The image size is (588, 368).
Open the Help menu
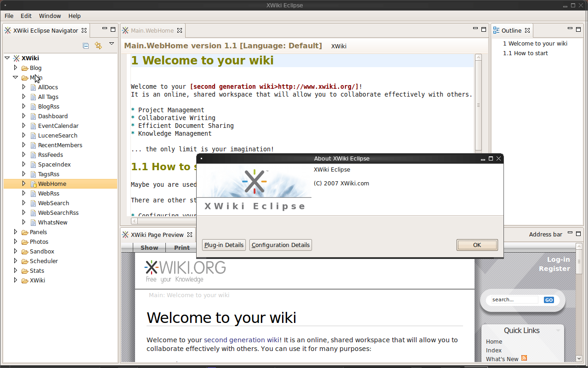(x=74, y=16)
